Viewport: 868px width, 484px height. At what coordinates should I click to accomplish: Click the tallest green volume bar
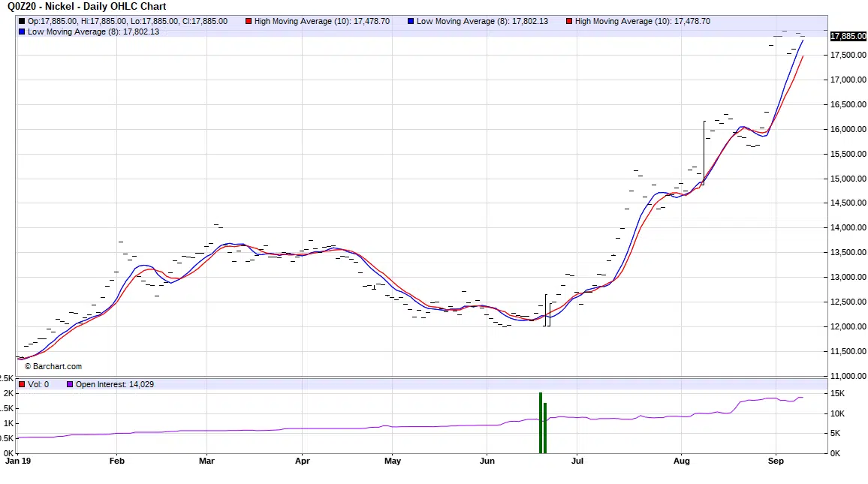coord(540,422)
